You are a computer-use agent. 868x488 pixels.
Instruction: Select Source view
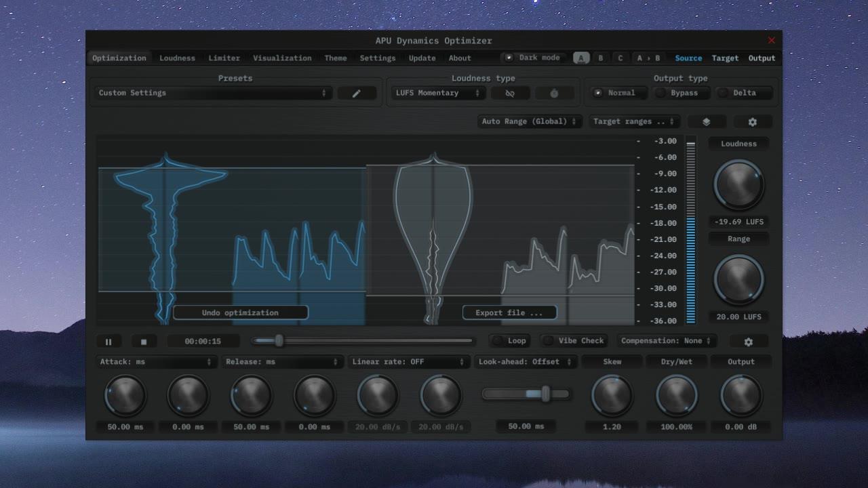click(x=688, y=58)
